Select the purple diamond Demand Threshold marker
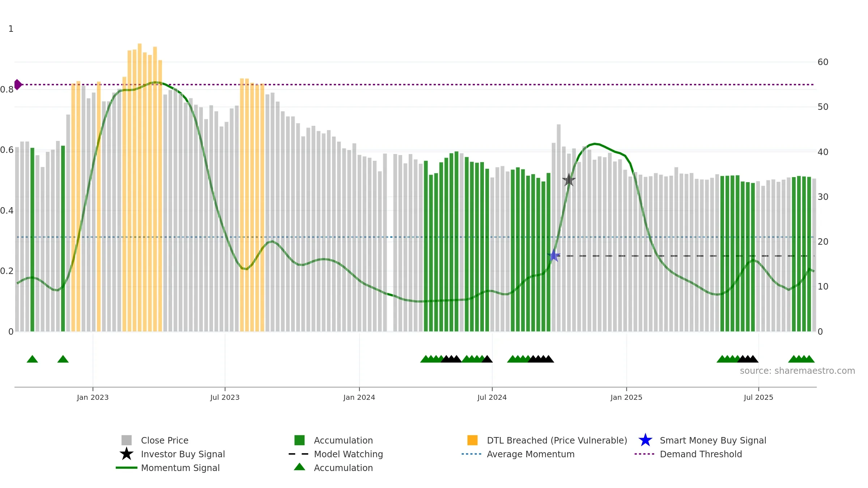 coord(18,85)
